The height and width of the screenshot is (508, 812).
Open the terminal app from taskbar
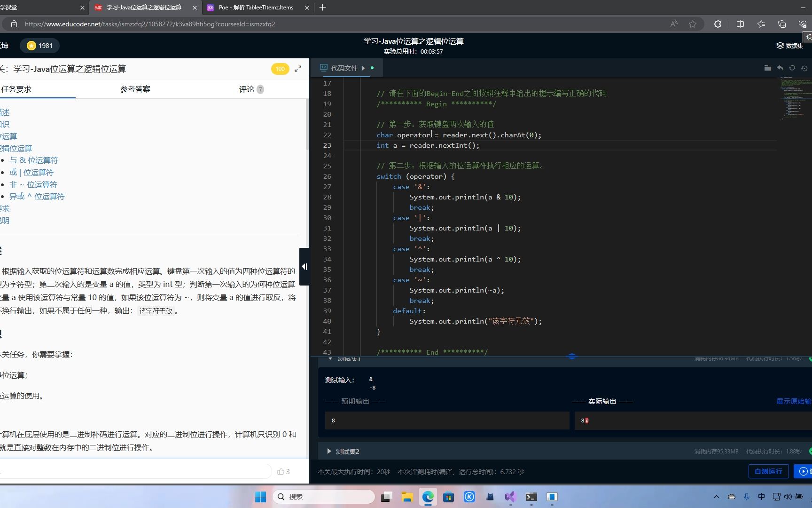click(531, 497)
